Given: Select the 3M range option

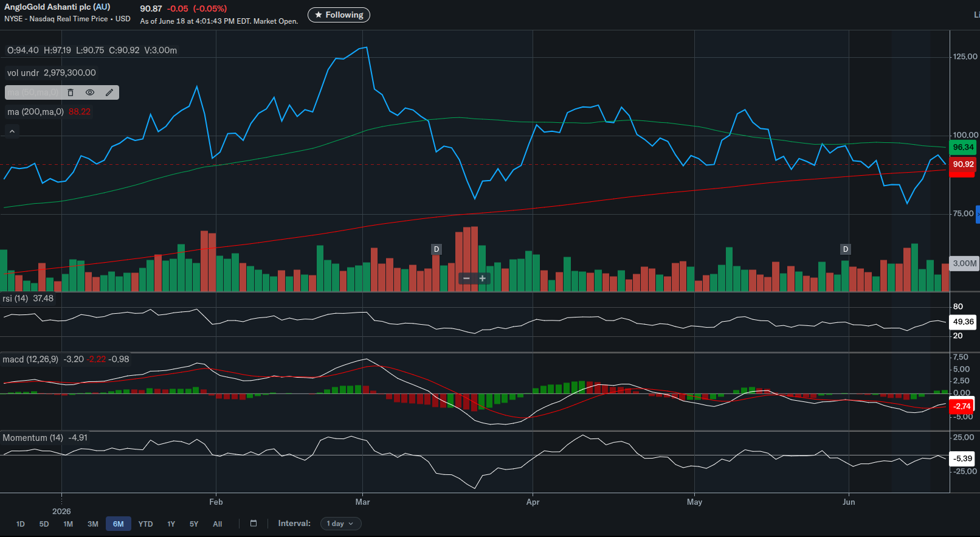Looking at the screenshot, I should (93, 524).
